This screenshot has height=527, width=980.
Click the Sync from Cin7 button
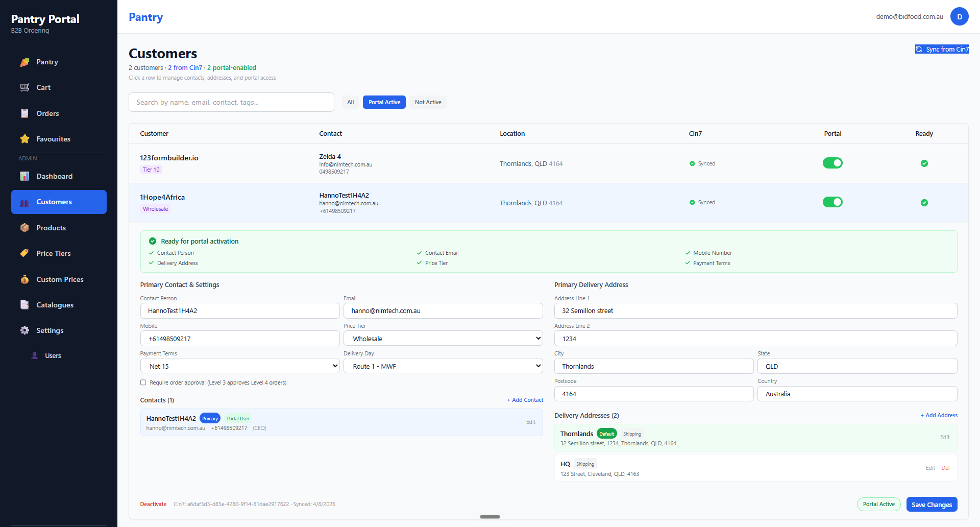(942, 49)
